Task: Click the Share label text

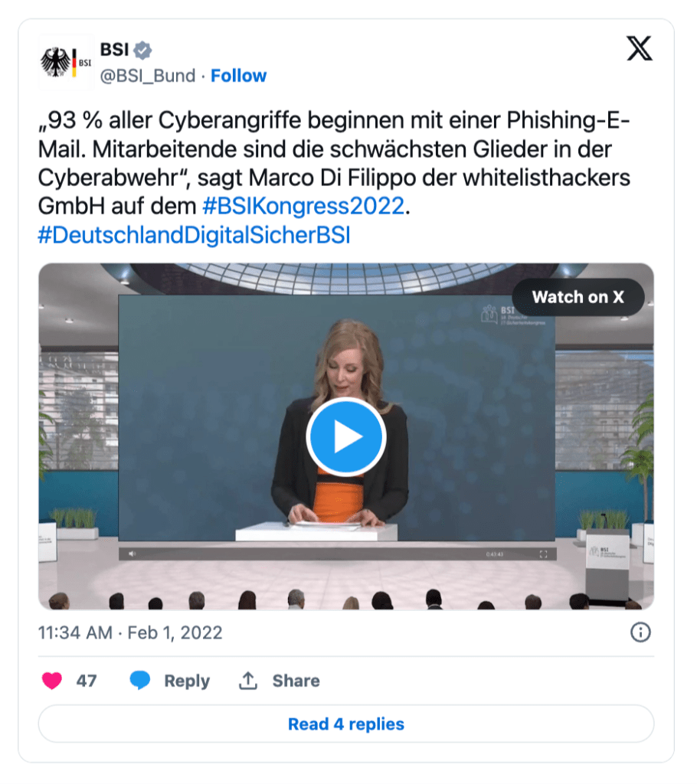Action: 296,681
